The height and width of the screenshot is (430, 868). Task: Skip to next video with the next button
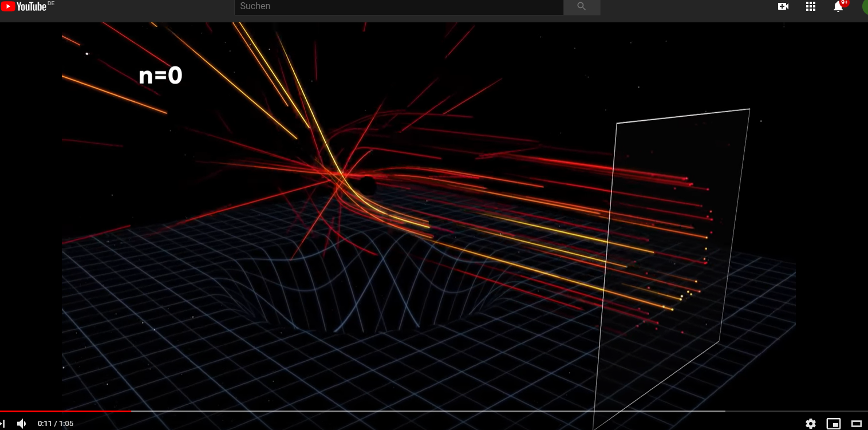coord(3,424)
